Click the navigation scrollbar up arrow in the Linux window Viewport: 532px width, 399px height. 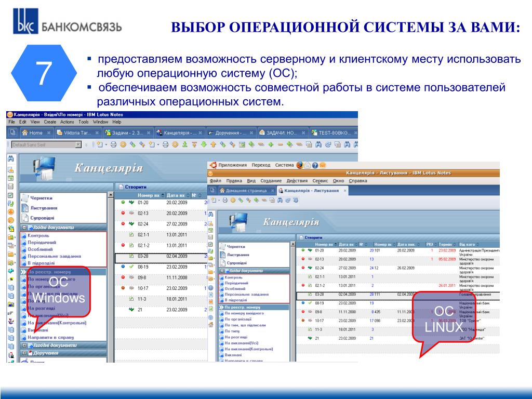click(x=292, y=244)
